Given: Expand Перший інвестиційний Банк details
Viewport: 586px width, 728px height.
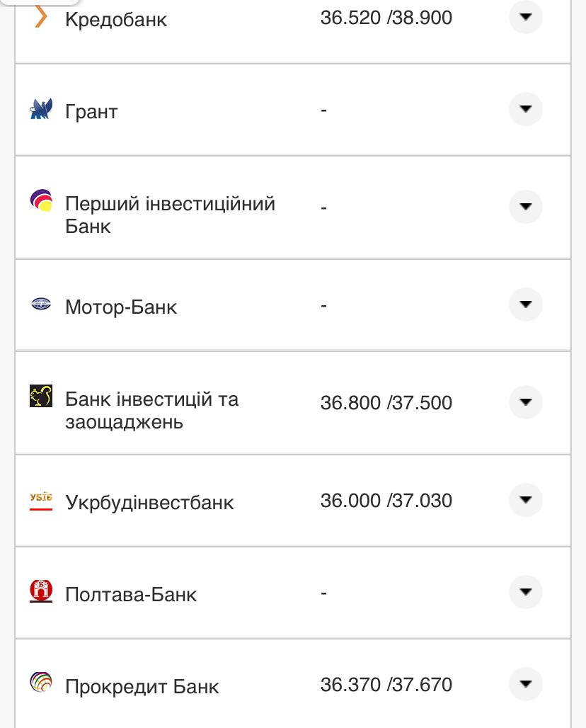Looking at the screenshot, I should 525,207.
